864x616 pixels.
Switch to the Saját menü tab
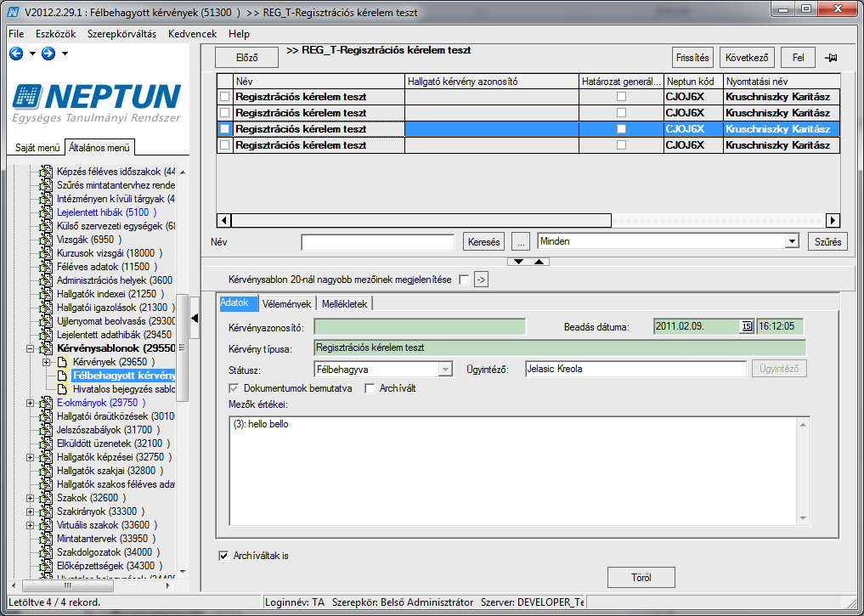pyautogui.click(x=37, y=148)
